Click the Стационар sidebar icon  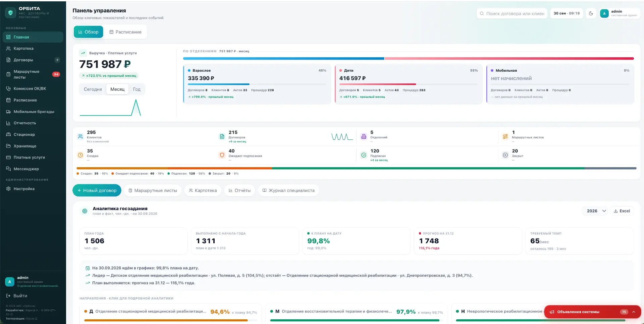click(x=8, y=134)
